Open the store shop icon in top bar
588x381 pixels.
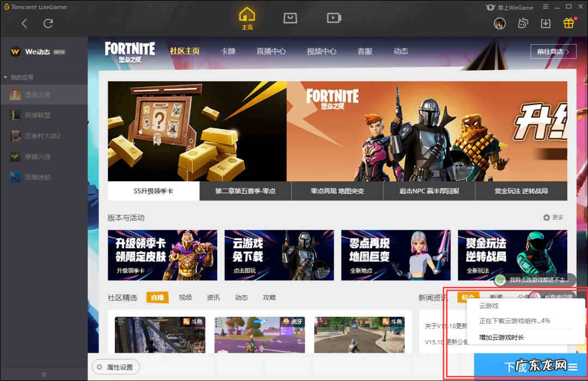[290, 17]
